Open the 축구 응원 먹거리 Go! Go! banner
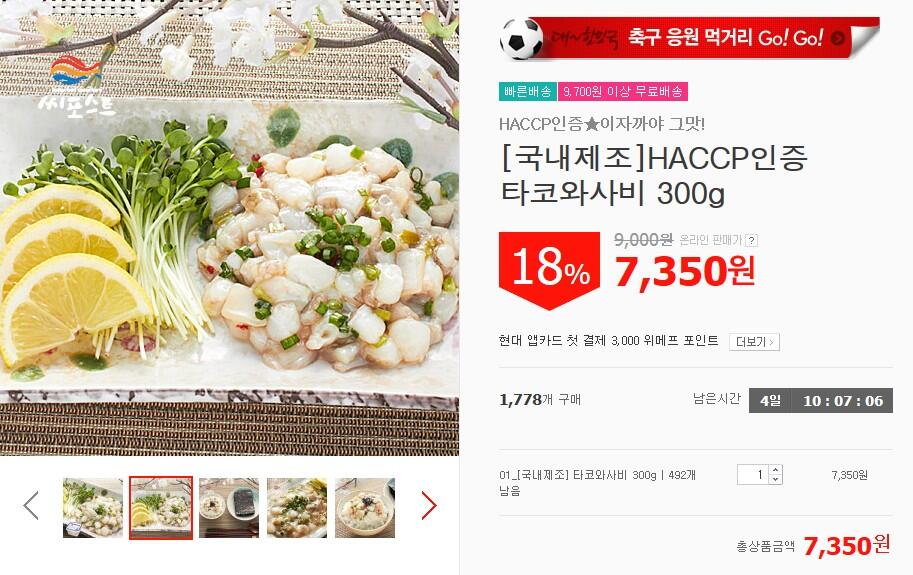 coord(690,39)
